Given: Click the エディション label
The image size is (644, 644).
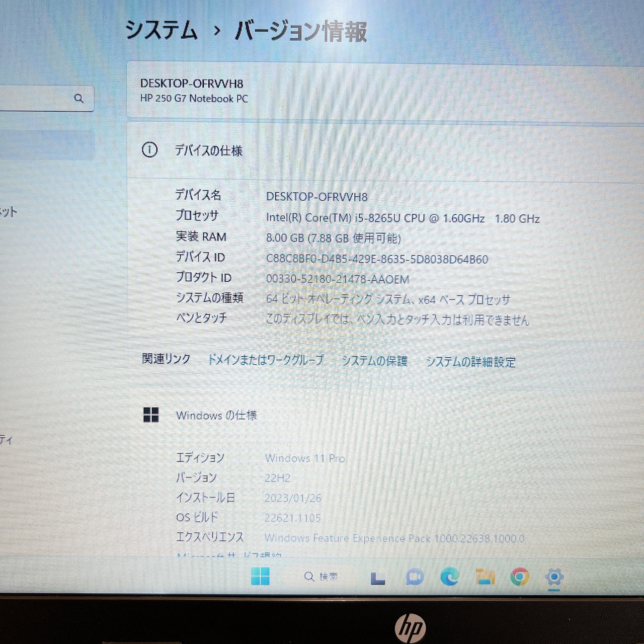Looking at the screenshot, I should click(x=200, y=457).
